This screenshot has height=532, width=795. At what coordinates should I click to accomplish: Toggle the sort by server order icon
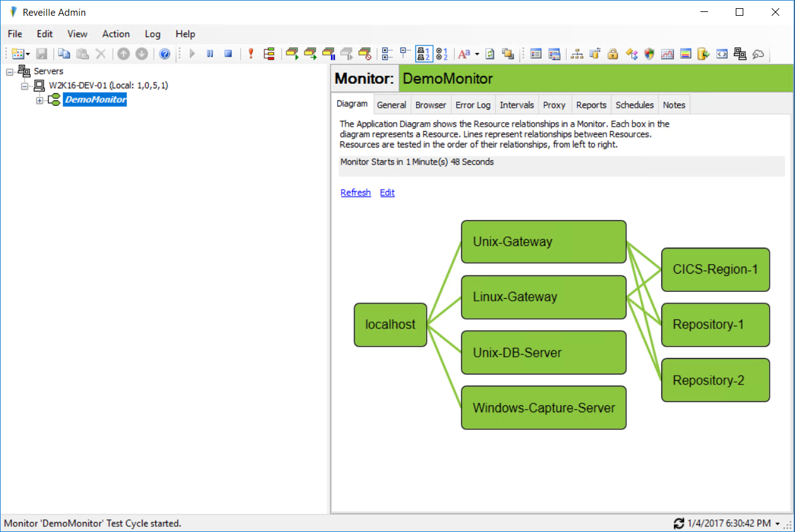coord(424,54)
